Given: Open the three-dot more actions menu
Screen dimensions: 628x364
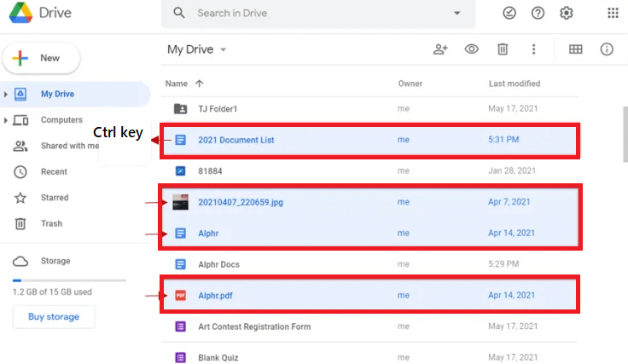Looking at the screenshot, I should [533, 49].
